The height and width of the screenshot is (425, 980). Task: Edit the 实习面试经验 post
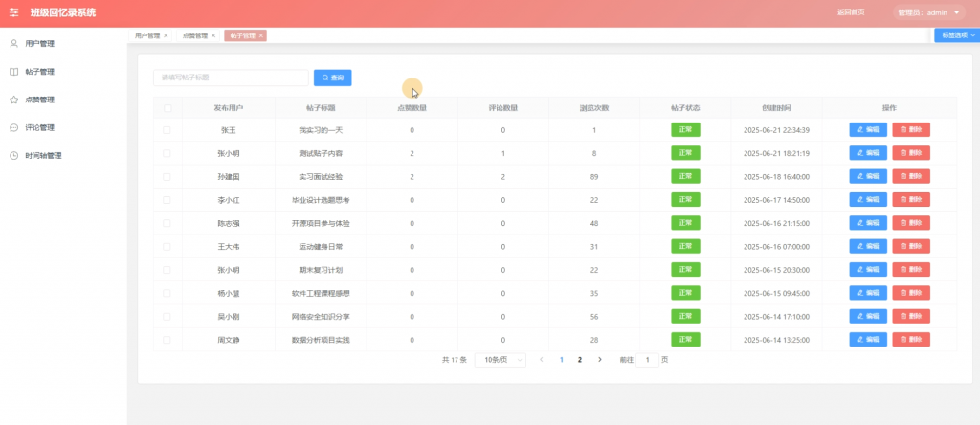[x=867, y=176]
